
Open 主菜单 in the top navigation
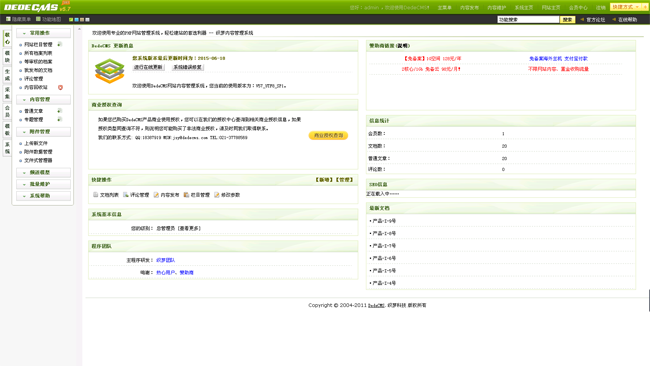[x=444, y=7]
